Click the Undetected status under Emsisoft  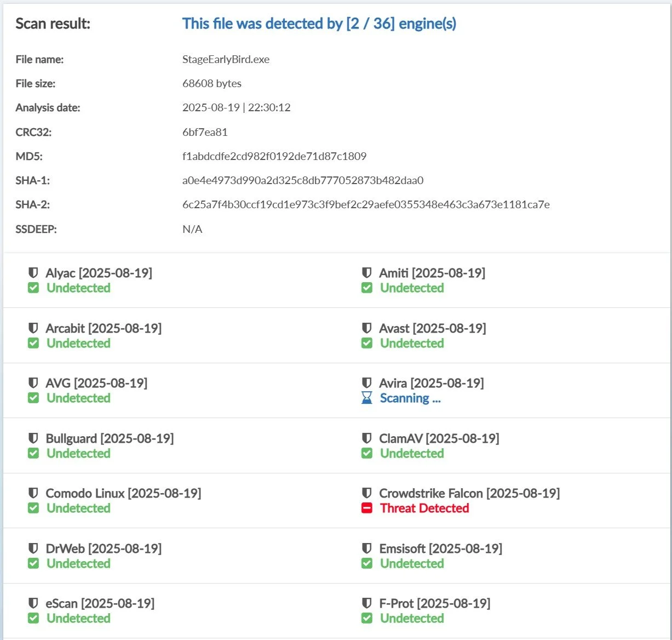pyautogui.click(x=412, y=563)
